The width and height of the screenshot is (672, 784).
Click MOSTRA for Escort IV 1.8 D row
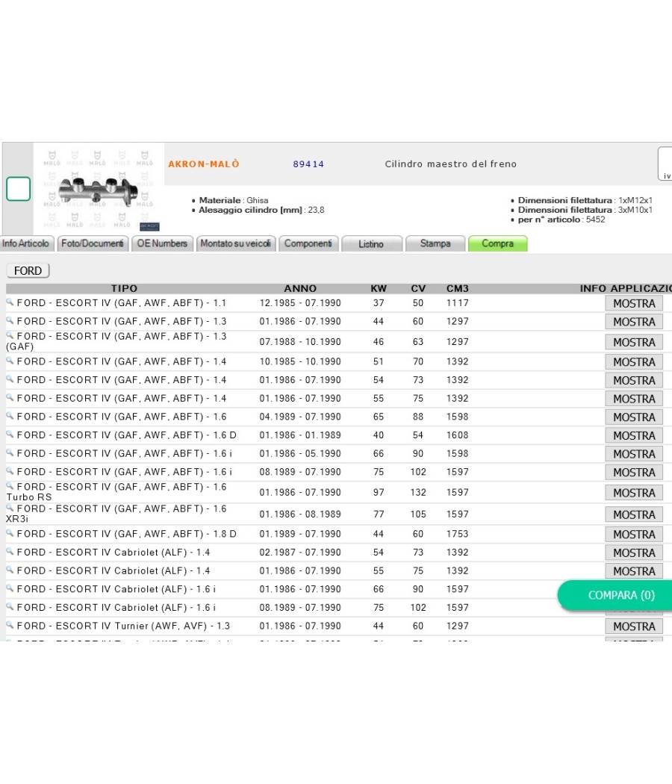(x=634, y=535)
